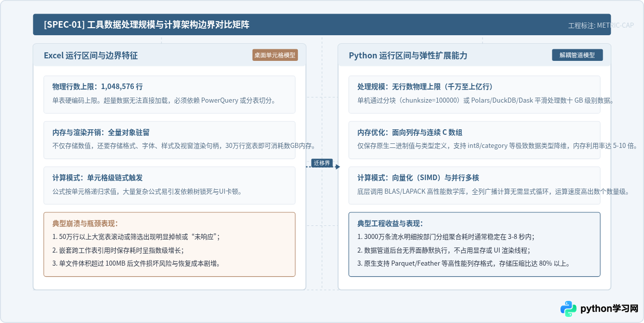Open the 物理行数上限：1,048,576 行 card

pos(169,95)
